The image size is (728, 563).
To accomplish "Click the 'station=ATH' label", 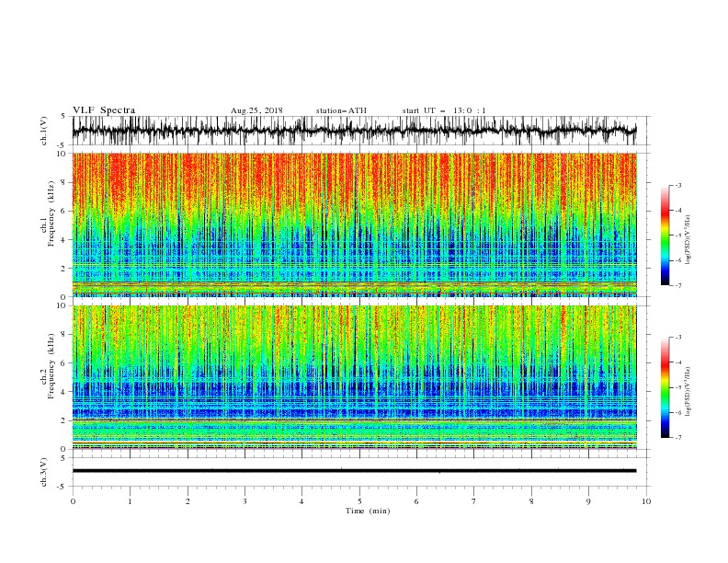I will pyautogui.click(x=341, y=110).
